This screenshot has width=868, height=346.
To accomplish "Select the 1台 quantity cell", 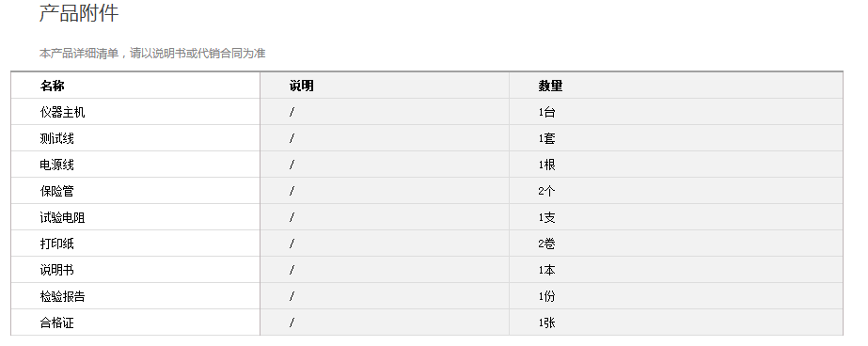I will click(x=676, y=112).
